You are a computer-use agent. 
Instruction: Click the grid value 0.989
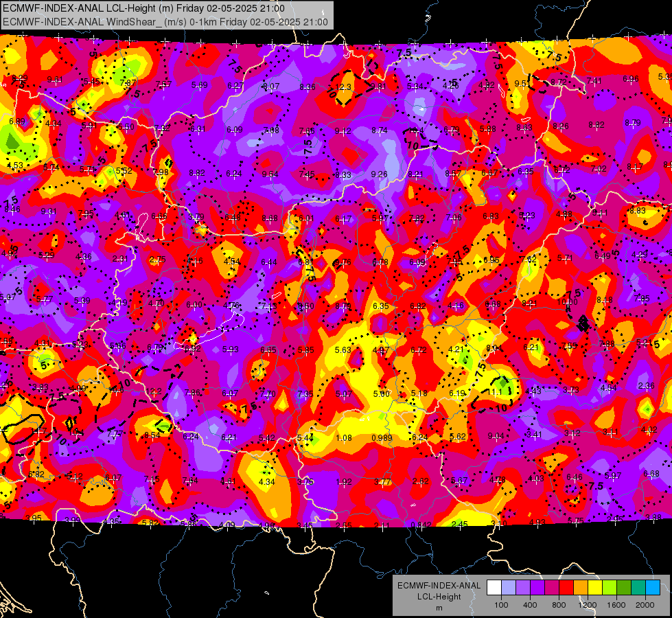tap(382, 438)
